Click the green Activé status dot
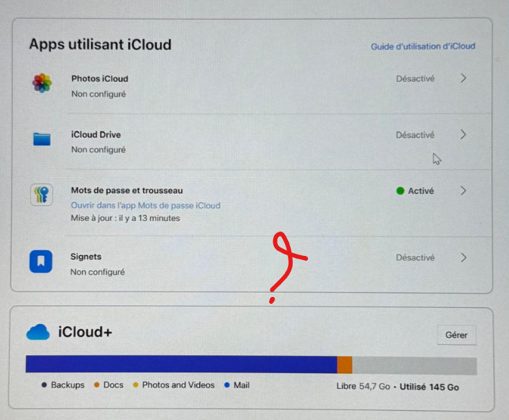 pyautogui.click(x=401, y=191)
